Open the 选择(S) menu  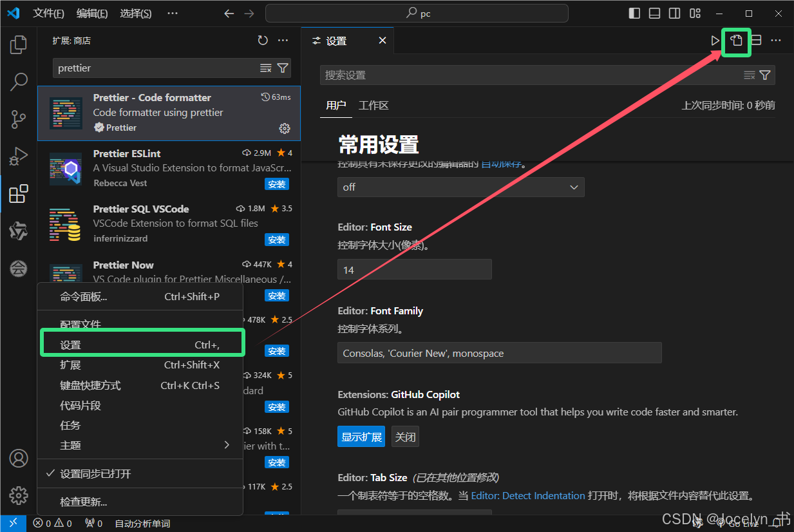click(x=136, y=14)
